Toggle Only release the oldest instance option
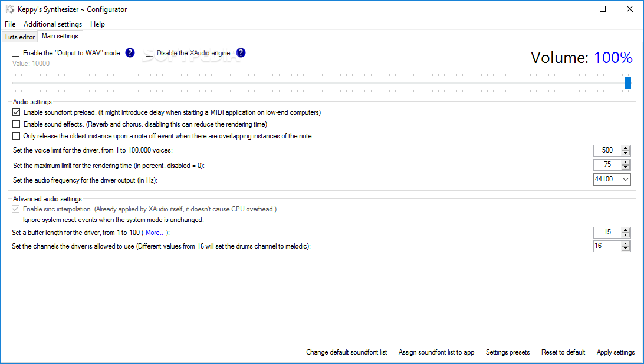Image resolution: width=644 pixels, height=364 pixels. (x=17, y=136)
